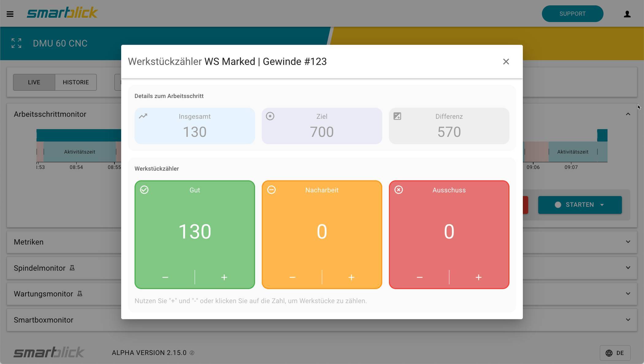The width and height of the screenshot is (644, 364).
Task: Increase the Ausschuss count with plus
Action: click(x=479, y=277)
